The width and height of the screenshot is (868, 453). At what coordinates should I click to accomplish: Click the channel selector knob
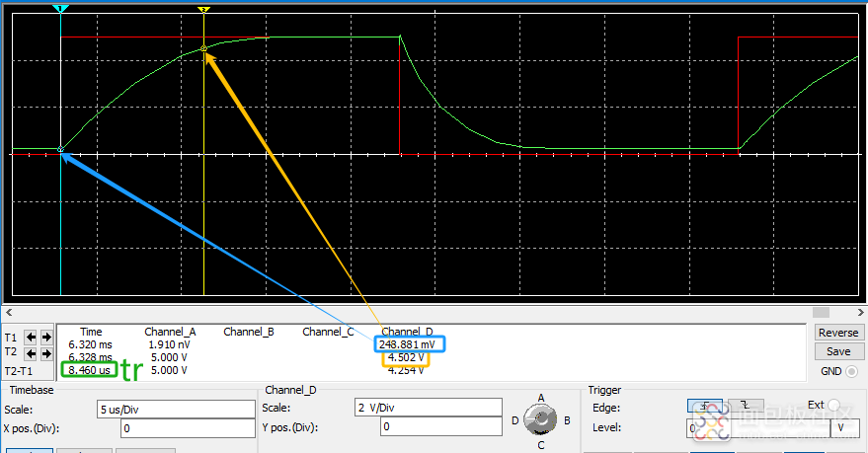(x=540, y=420)
